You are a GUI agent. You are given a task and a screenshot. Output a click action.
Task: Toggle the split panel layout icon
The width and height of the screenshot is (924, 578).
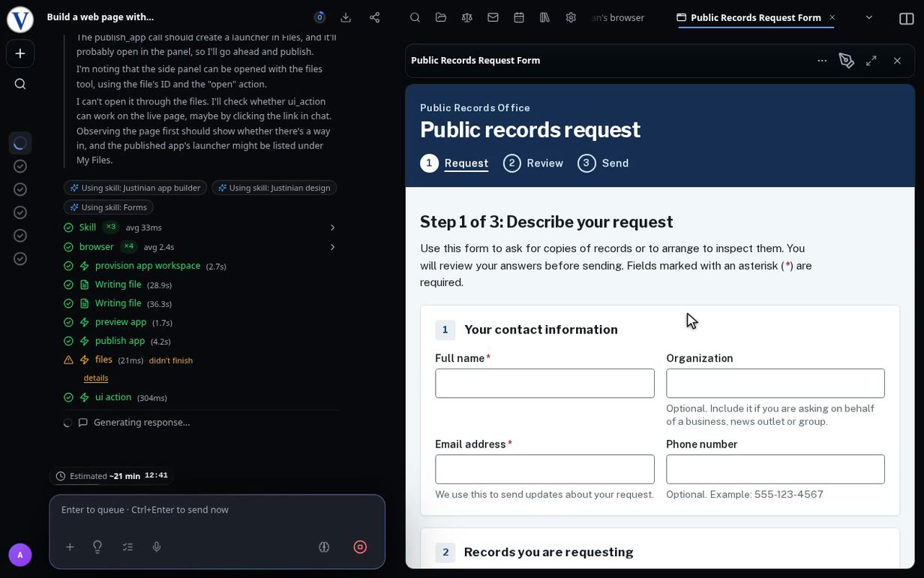pyautogui.click(x=906, y=18)
